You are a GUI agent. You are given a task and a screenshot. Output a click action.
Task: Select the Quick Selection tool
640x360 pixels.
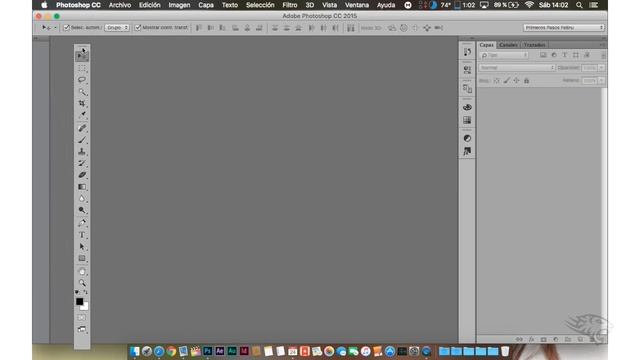coord(82,91)
